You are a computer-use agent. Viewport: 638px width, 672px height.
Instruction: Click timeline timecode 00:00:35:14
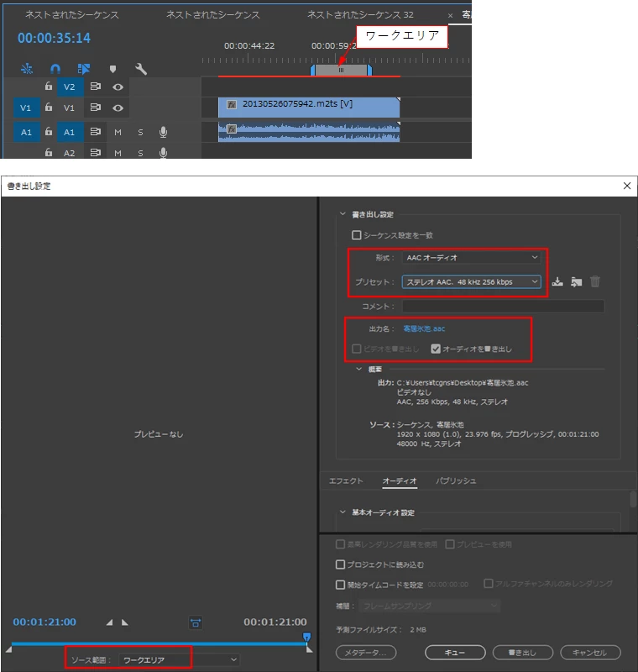[x=54, y=38]
